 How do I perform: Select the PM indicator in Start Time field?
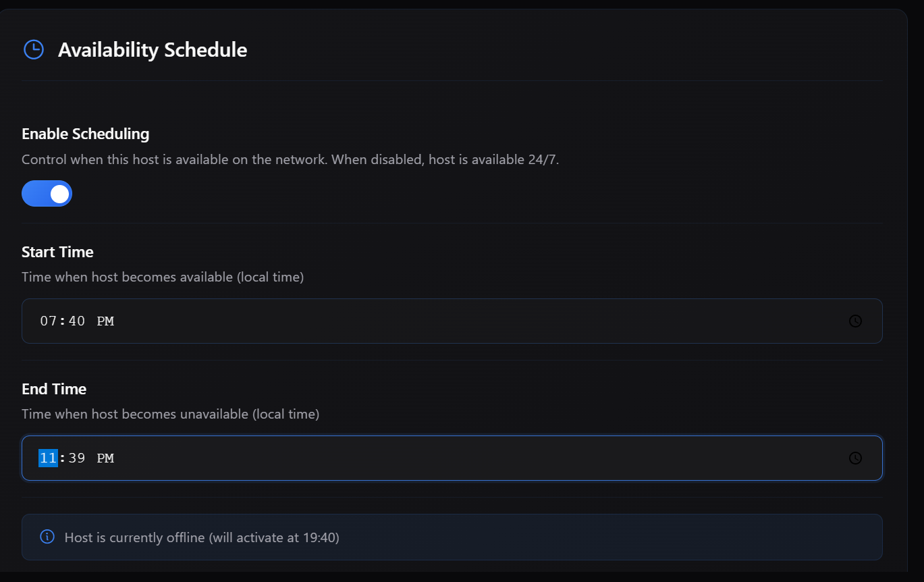pyautogui.click(x=105, y=321)
